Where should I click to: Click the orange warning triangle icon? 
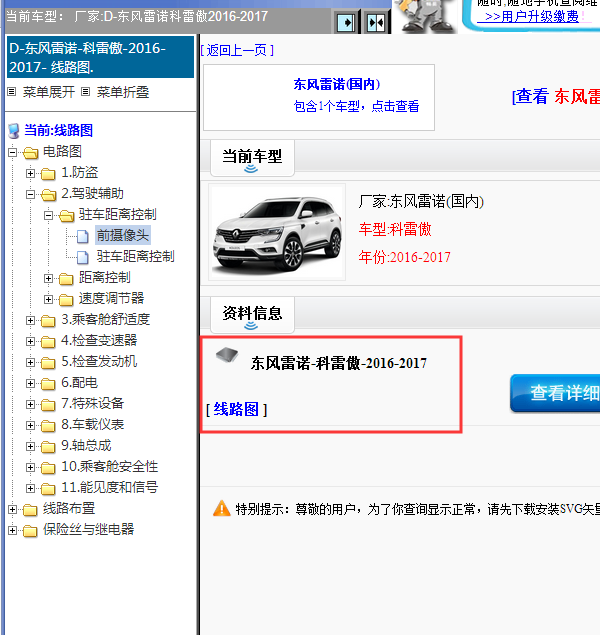tap(221, 509)
